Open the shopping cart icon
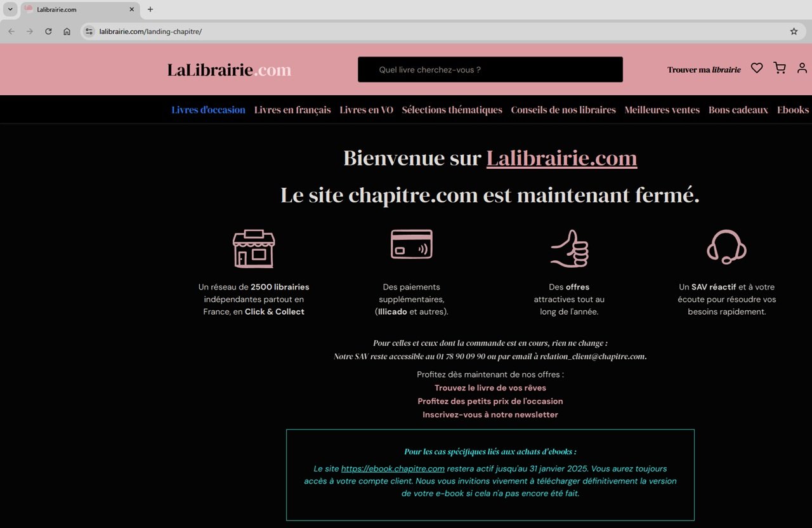The height and width of the screenshot is (528, 812). pyautogui.click(x=779, y=68)
